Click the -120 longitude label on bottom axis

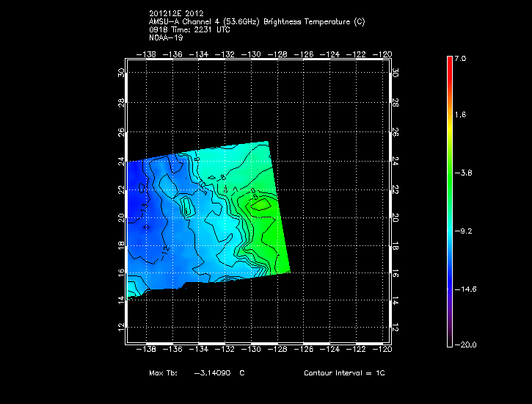coord(382,351)
